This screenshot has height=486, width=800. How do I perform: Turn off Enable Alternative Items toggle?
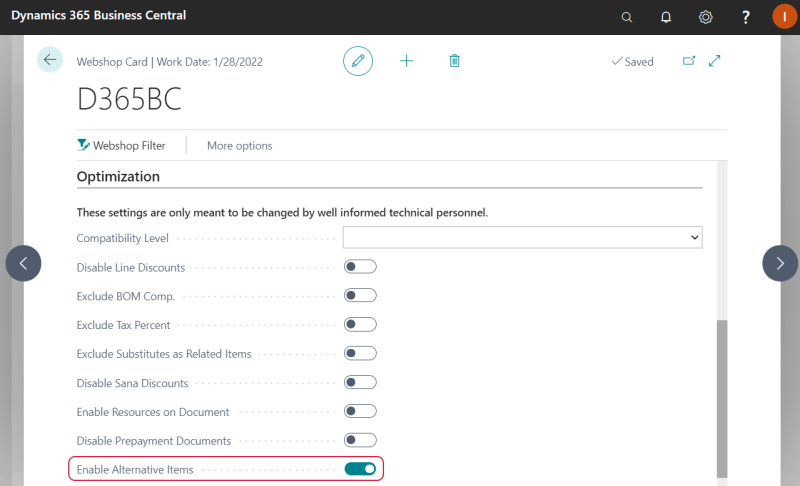(360, 469)
